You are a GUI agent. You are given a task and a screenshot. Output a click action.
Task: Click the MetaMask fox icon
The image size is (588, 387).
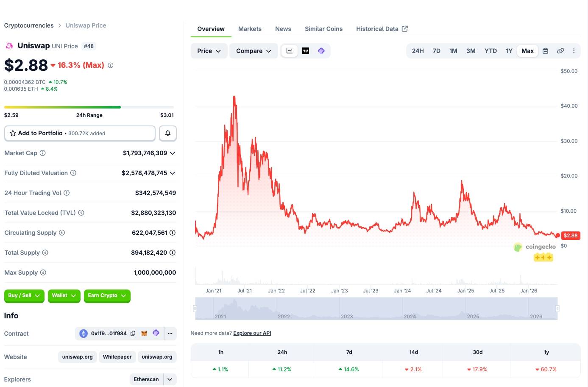pos(144,334)
